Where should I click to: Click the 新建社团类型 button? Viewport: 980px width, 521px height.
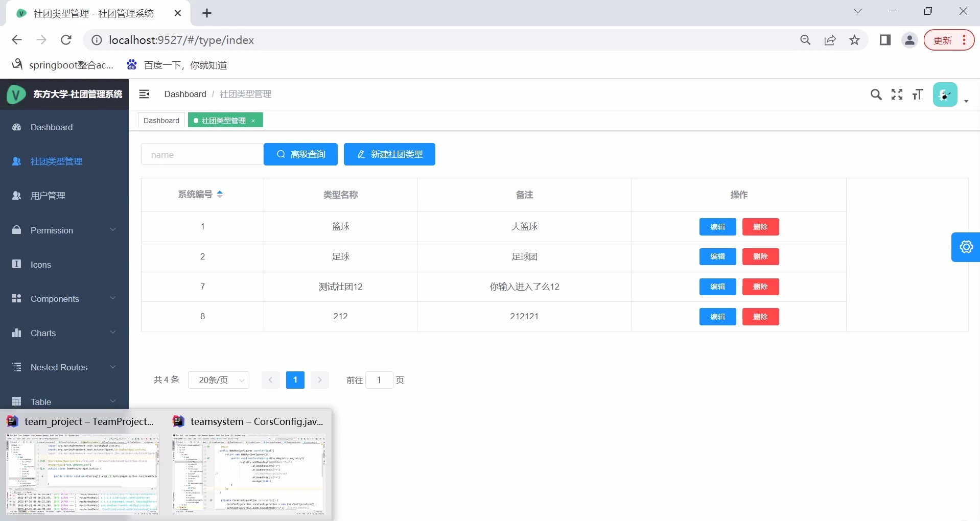pyautogui.click(x=389, y=154)
